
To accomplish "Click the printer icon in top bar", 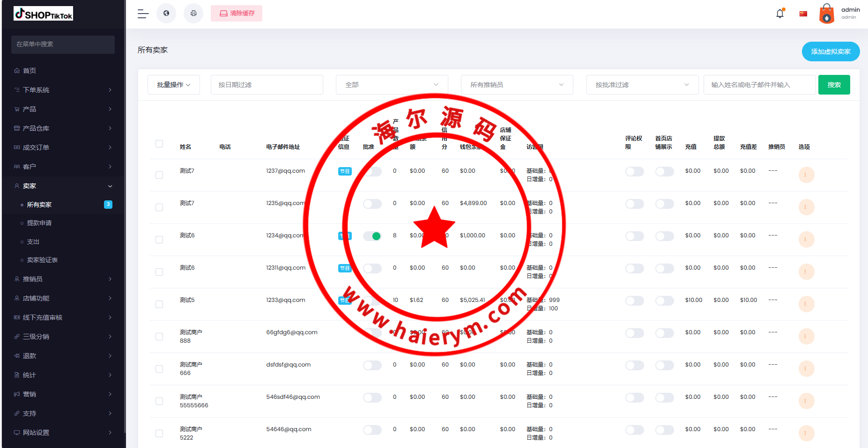I will pyautogui.click(x=193, y=14).
